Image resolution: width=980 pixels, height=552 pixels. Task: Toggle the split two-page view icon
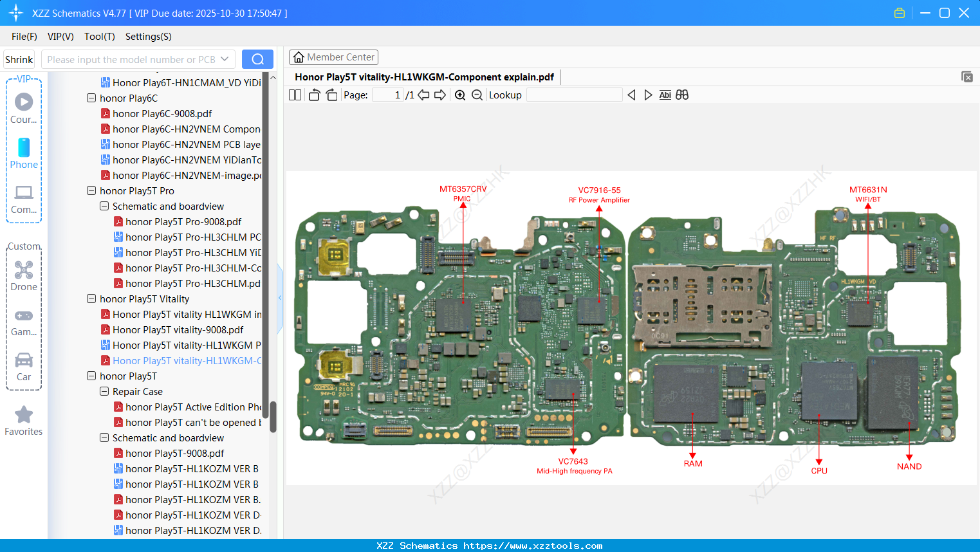295,95
